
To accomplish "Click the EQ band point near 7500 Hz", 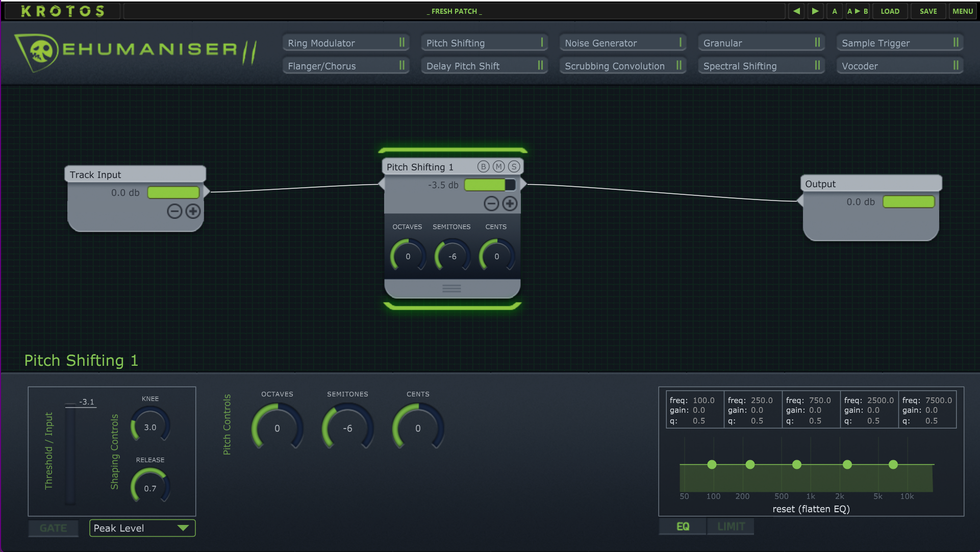I will point(893,464).
